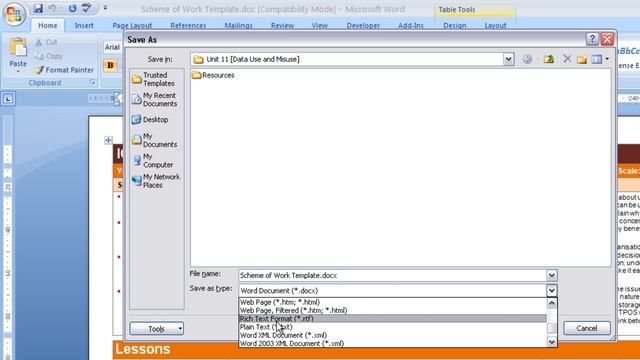Screen dimensions: 640x360
Task: Open the Clipboard group dialog launcher
Action: pos(93,82)
